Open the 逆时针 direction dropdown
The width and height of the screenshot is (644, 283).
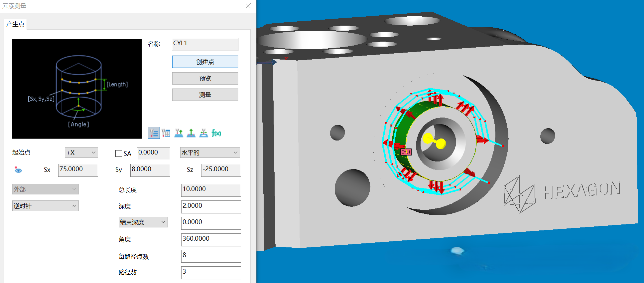pyautogui.click(x=45, y=206)
